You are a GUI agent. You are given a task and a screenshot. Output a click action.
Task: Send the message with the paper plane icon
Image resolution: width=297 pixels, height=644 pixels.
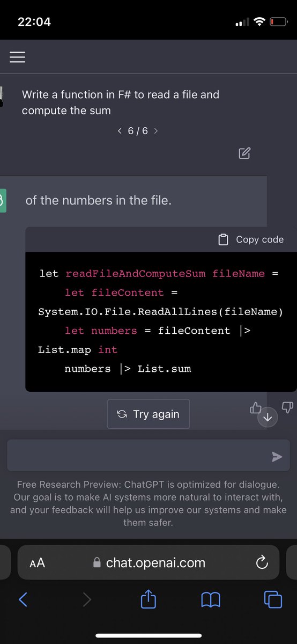pyautogui.click(x=277, y=456)
